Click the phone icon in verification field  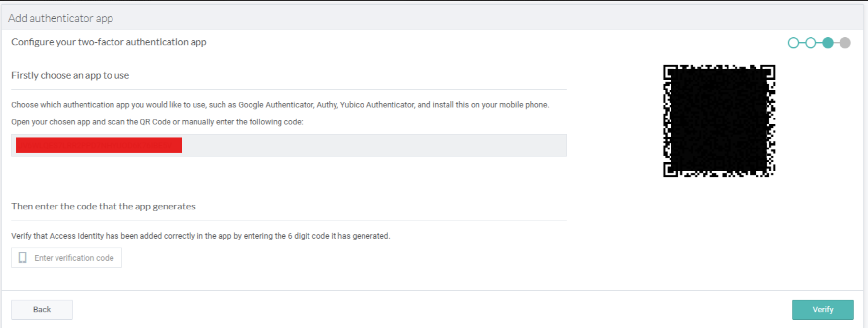(23, 258)
